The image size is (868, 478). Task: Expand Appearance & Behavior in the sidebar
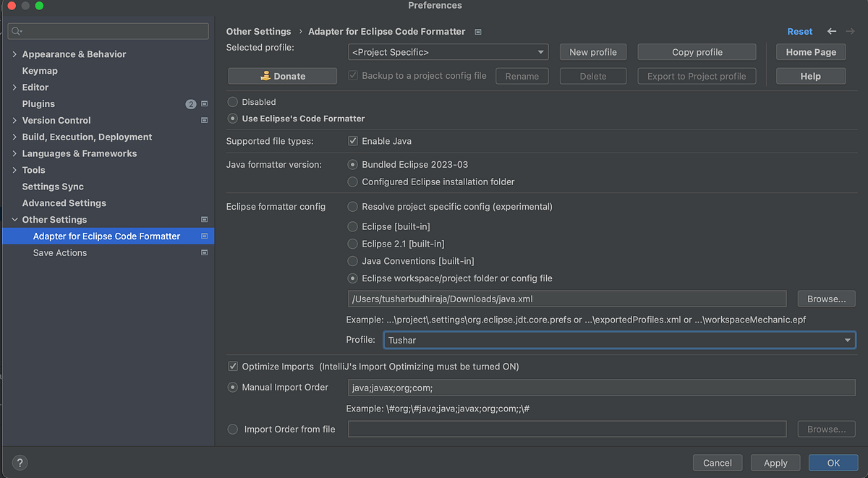pyautogui.click(x=14, y=54)
